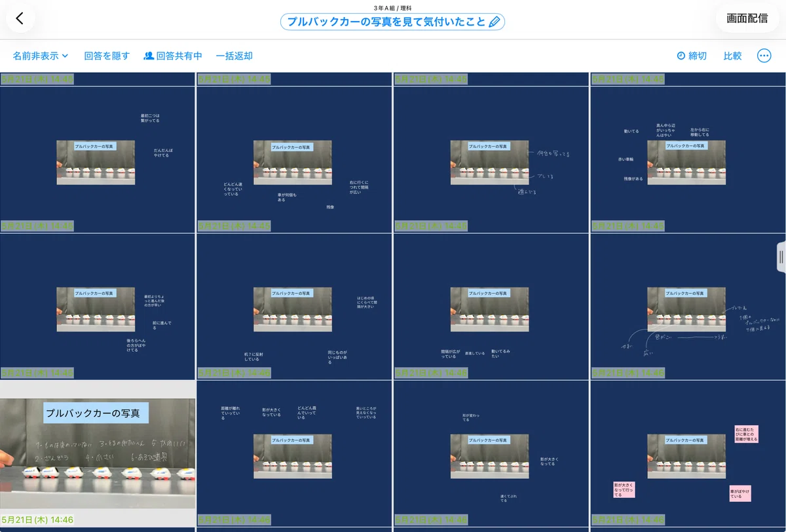Select the title プルバックカーの写真を見て気付いたこと
This screenshot has height=532, width=786.
386,22
